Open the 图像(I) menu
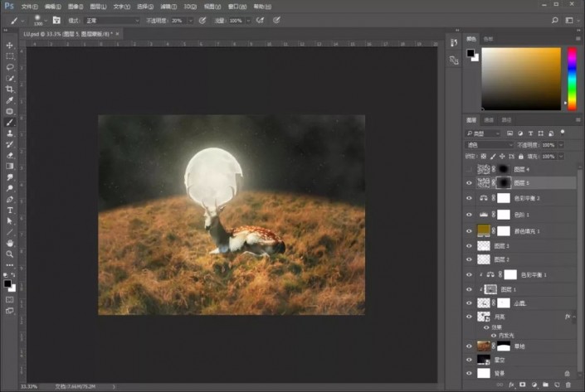The height and width of the screenshot is (392, 585). point(76,7)
